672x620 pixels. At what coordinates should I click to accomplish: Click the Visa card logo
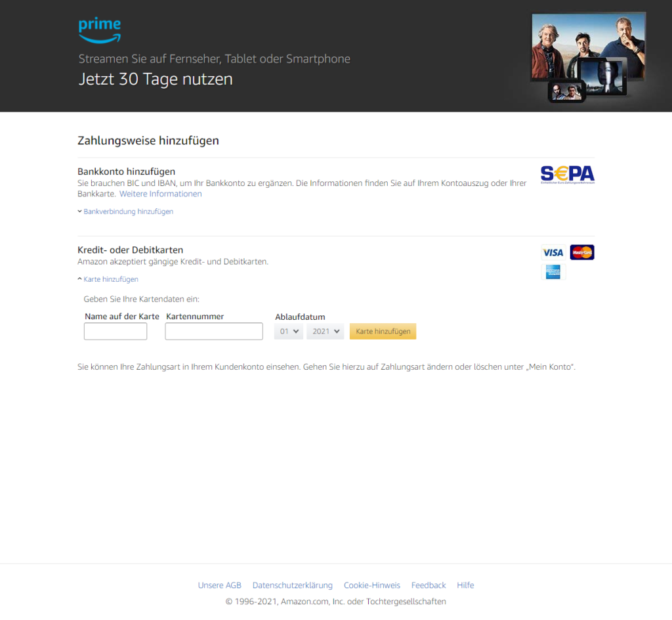tap(553, 253)
